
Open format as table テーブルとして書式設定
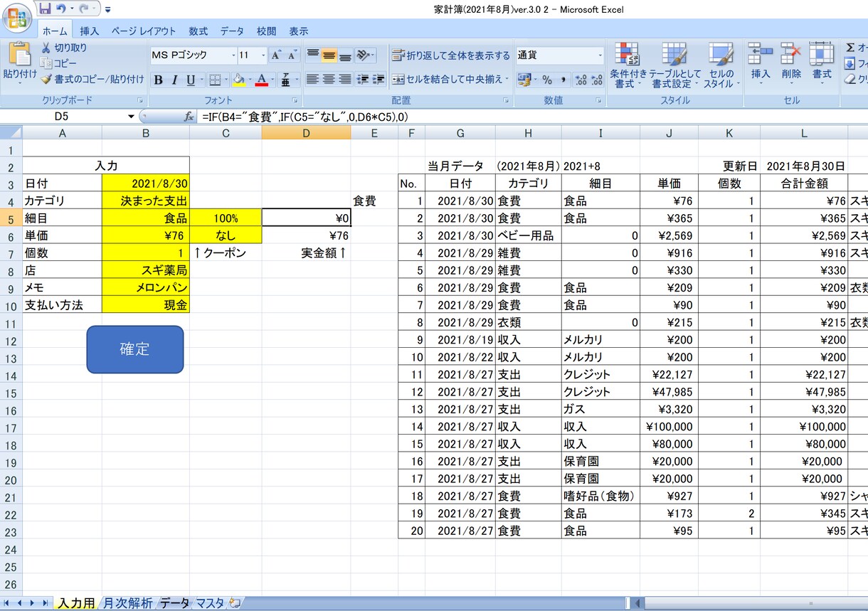[674, 65]
